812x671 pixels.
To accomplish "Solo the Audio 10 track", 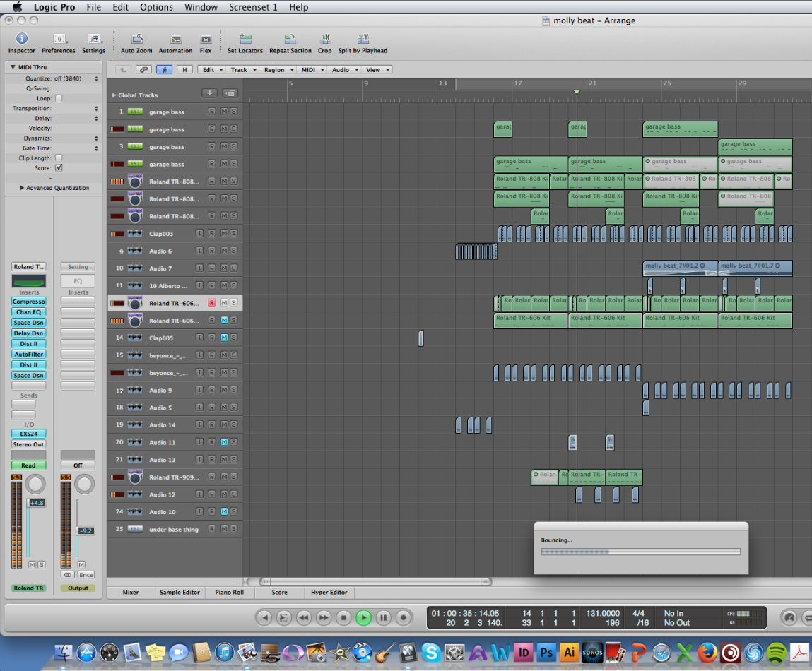I will coord(233,511).
